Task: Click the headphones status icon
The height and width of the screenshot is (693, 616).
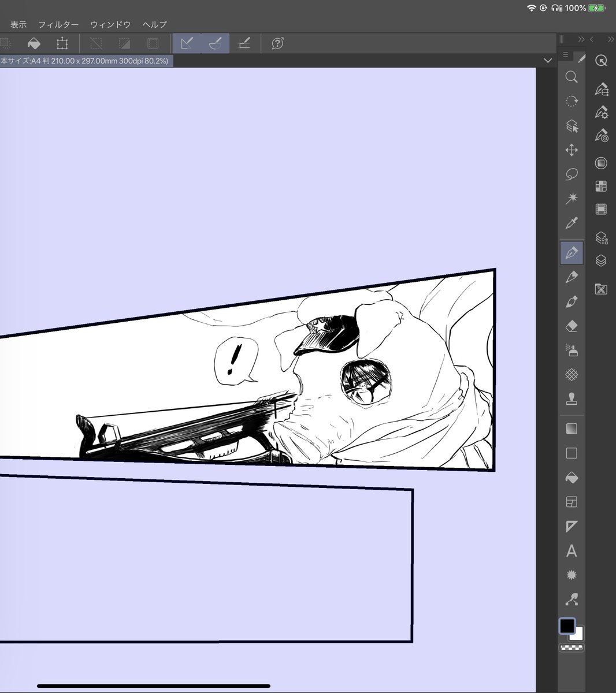Action: 556,8
